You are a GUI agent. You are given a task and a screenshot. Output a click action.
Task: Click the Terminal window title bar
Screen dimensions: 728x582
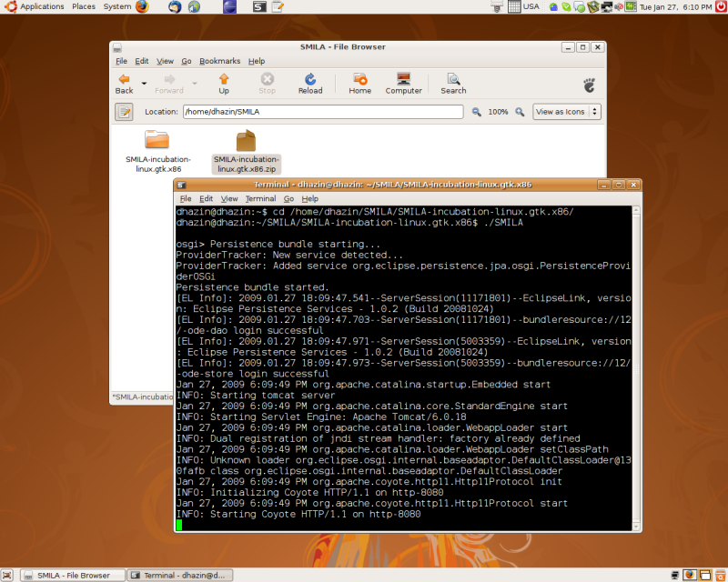click(392, 185)
